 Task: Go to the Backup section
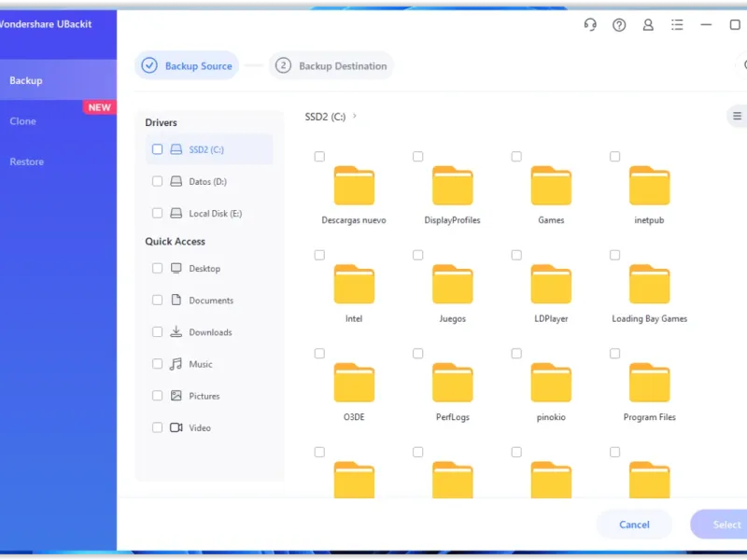tap(58, 80)
